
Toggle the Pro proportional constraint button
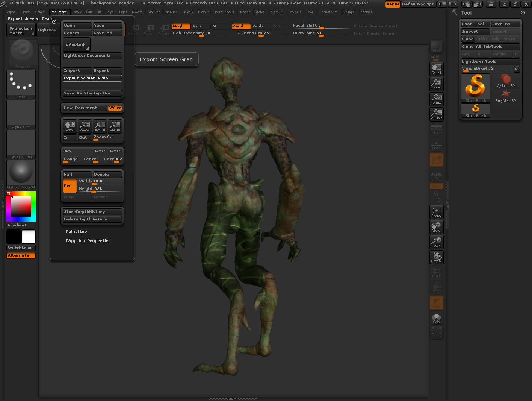pyautogui.click(x=70, y=186)
